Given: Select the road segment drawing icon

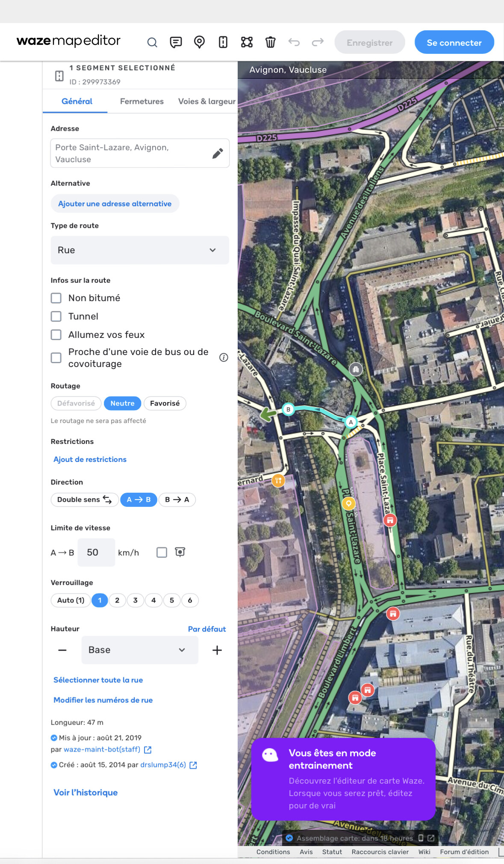Looking at the screenshot, I should point(223,42).
